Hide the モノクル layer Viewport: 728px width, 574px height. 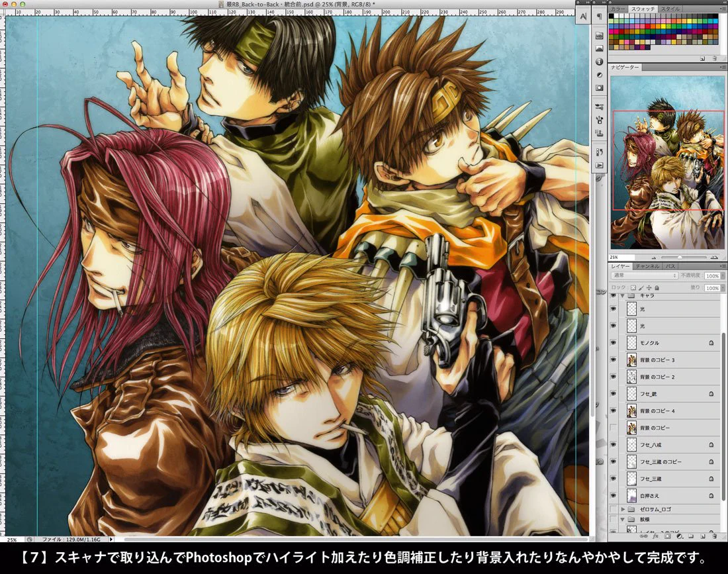pos(614,343)
